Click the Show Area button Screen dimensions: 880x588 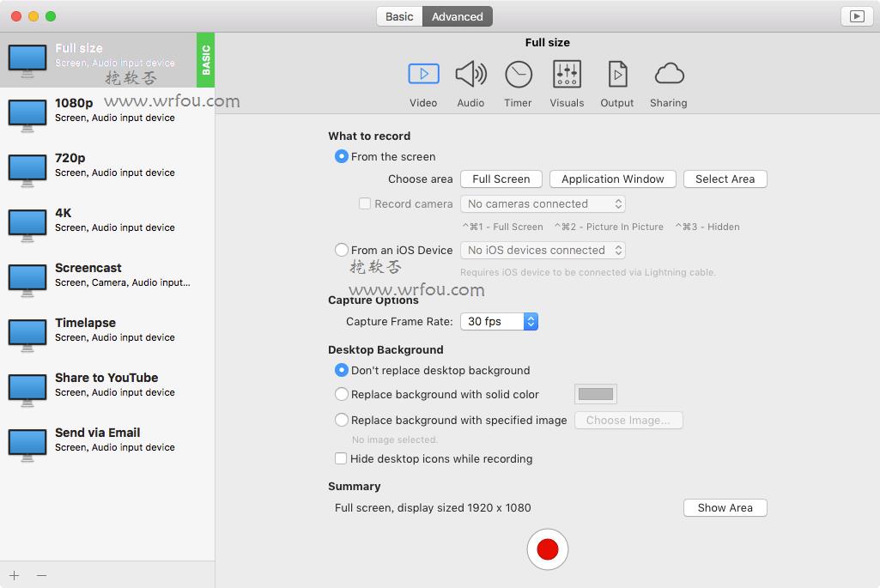point(725,508)
